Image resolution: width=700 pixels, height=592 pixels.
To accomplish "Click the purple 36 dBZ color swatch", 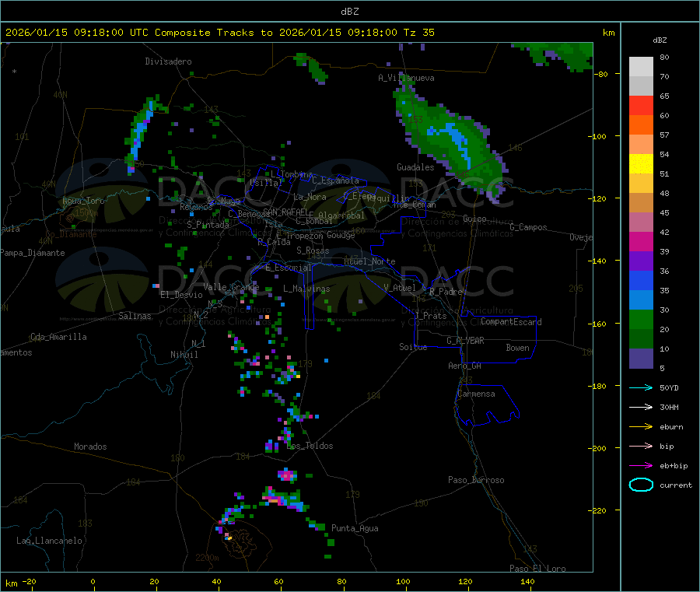I will click(x=641, y=261).
